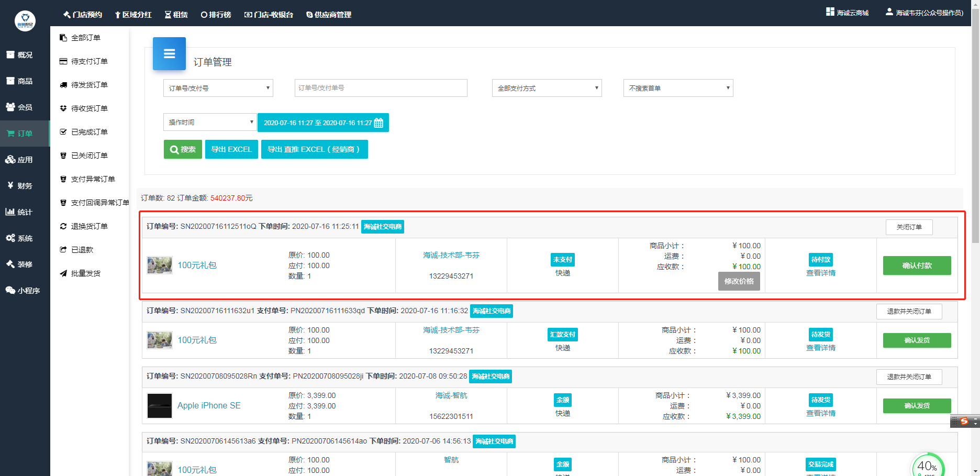Viewport: 980px width, 476px height.
Task: Expand the 不搜索首单 dropdown
Action: 678,88
